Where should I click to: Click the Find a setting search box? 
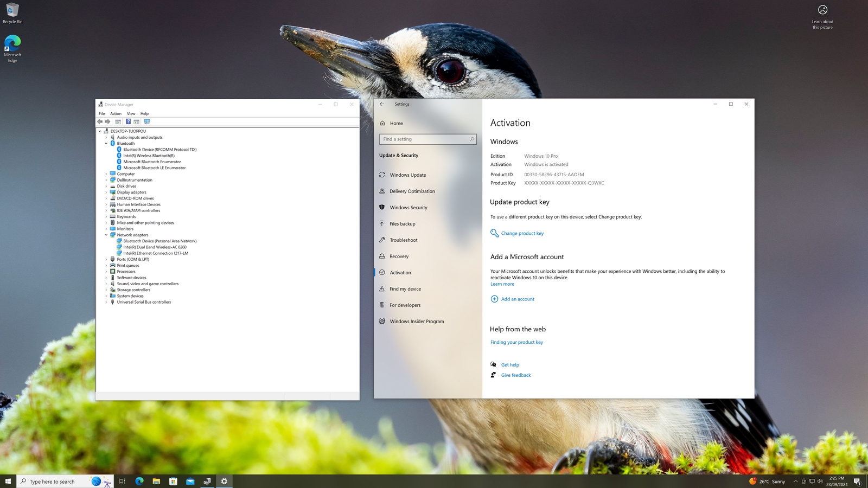427,139
